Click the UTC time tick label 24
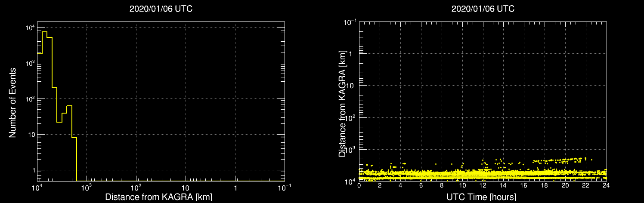This screenshot has width=644, height=203. point(606,185)
